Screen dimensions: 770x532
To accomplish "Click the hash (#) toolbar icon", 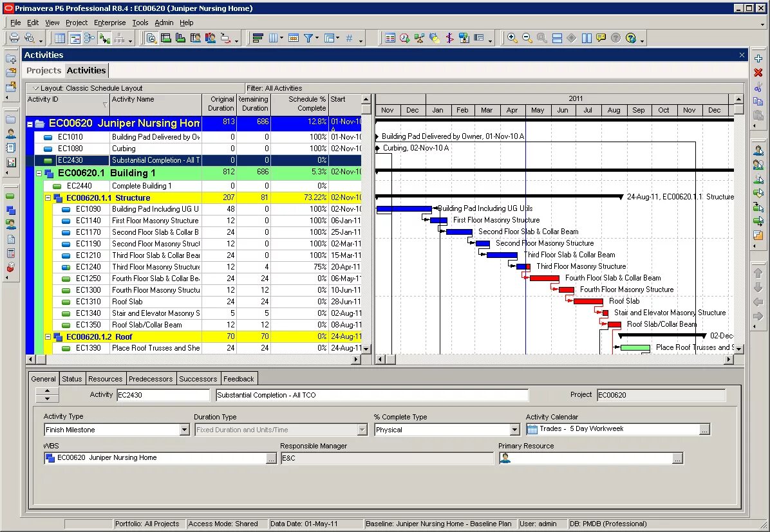I will 349,38.
